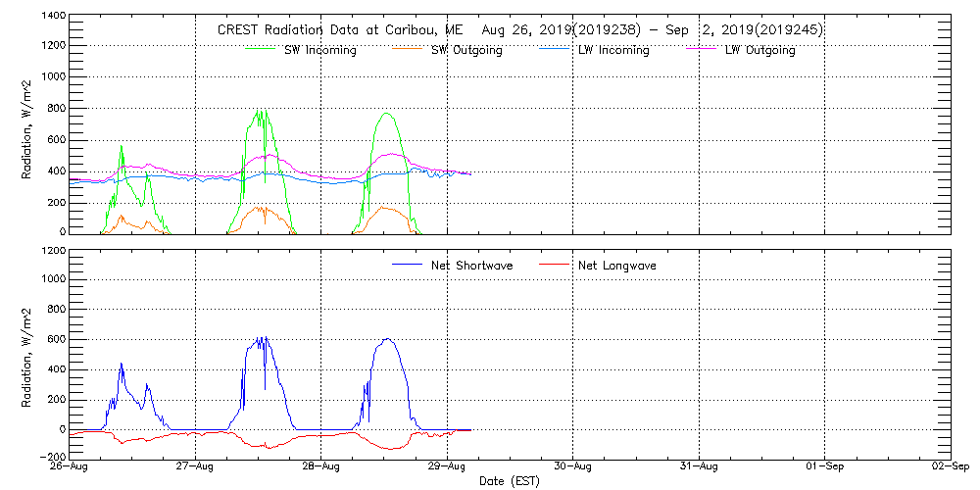The width and height of the screenshot is (980, 490).
Task: Select the 27-Aug x-axis tick label
Action: coord(196,467)
